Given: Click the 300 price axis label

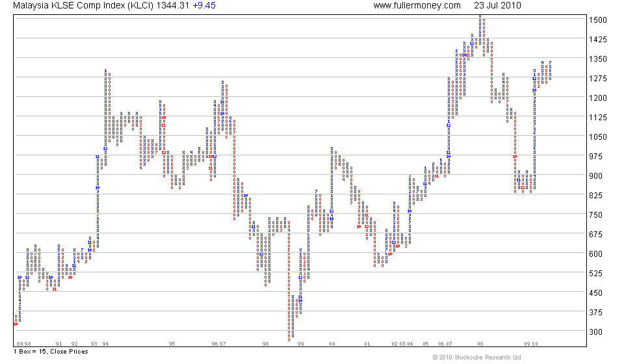Looking at the screenshot, I should click(595, 332).
